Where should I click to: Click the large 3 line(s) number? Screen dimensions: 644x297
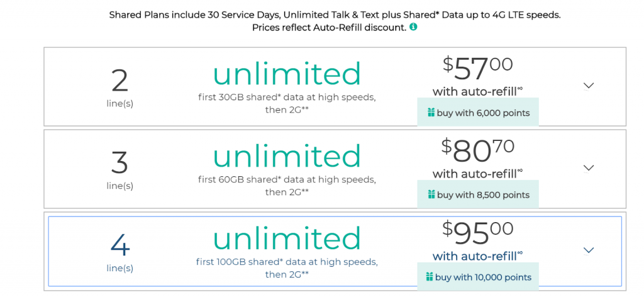point(120,163)
